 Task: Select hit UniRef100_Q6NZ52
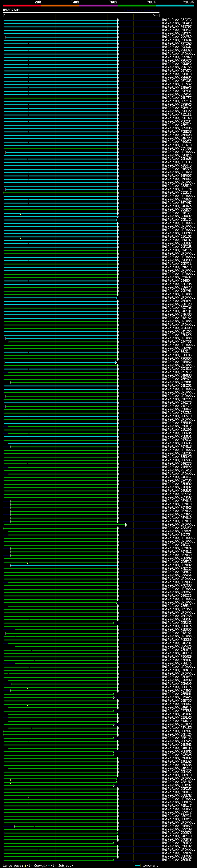[x=177, y=386]
